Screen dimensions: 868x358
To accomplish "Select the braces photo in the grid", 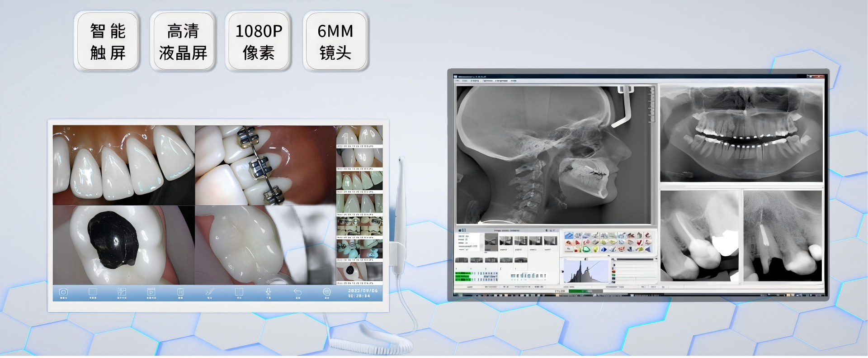I will [x=265, y=165].
